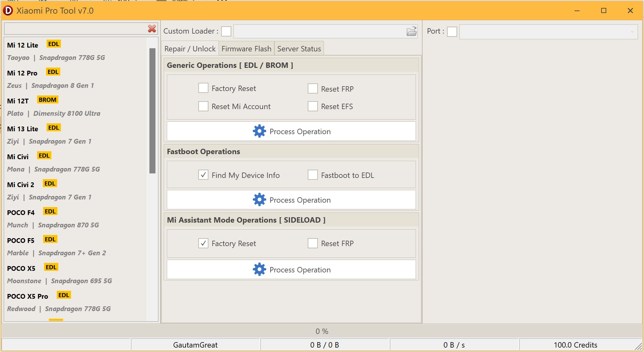Click 0 B / s speed status
644x352 pixels.
(x=454, y=345)
